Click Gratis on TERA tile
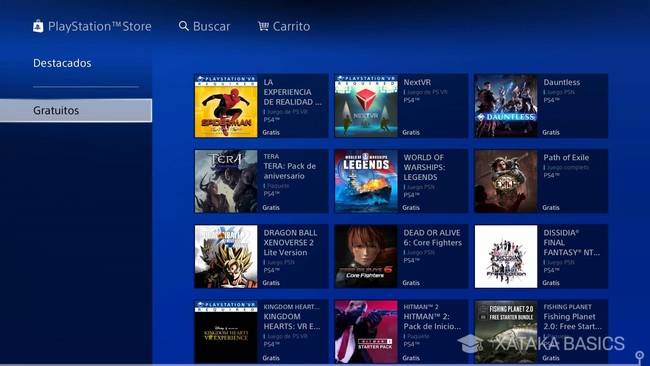 pos(271,208)
